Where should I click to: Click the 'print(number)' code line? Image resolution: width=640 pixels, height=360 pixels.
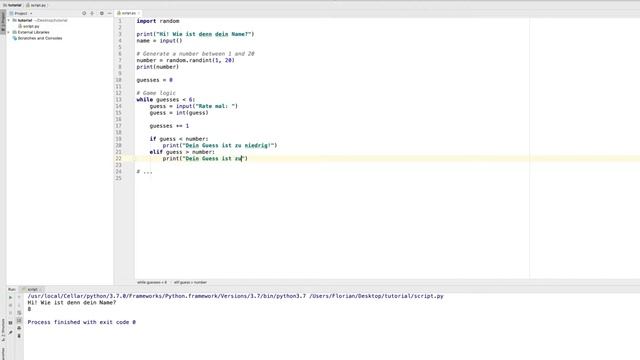158,67
